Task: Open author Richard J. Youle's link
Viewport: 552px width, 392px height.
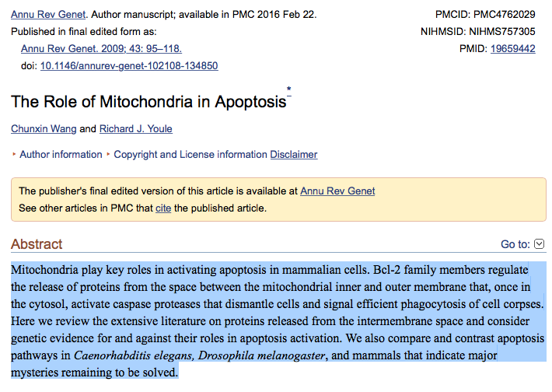Action: click(136, 128)
